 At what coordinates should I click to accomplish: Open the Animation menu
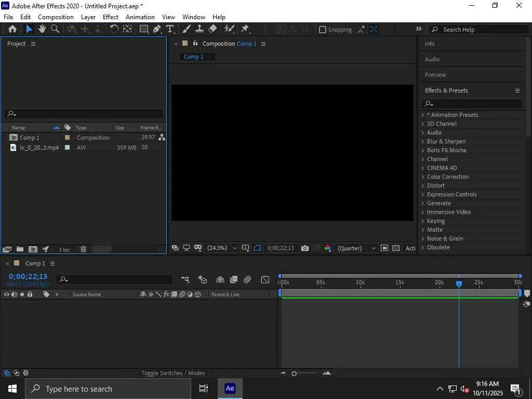click(x=140, y=17)
